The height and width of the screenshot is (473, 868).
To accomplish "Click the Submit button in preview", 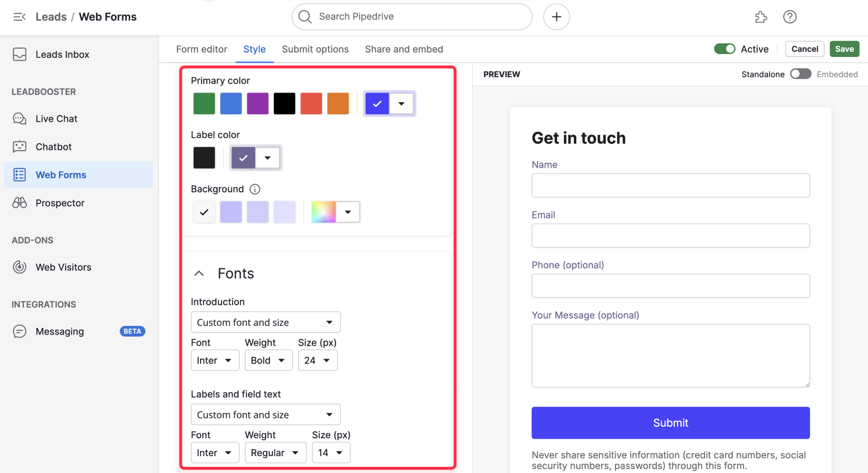I will [x=671, y=423].
